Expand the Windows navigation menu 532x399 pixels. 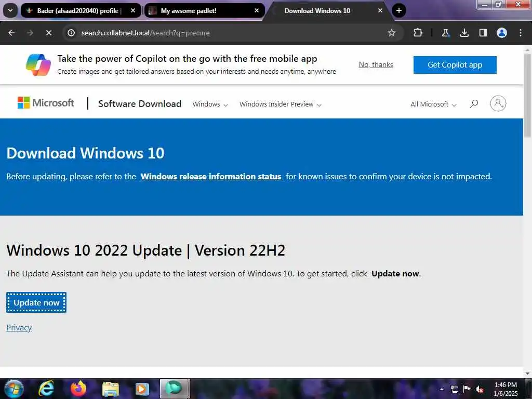(210, 104)
